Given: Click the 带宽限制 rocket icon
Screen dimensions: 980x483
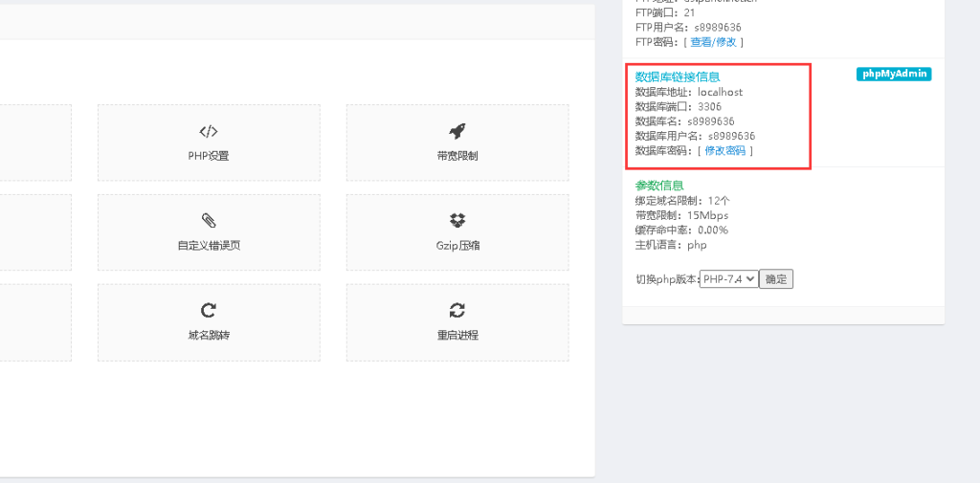Looking at the screenshot, I should coord(457,131).
